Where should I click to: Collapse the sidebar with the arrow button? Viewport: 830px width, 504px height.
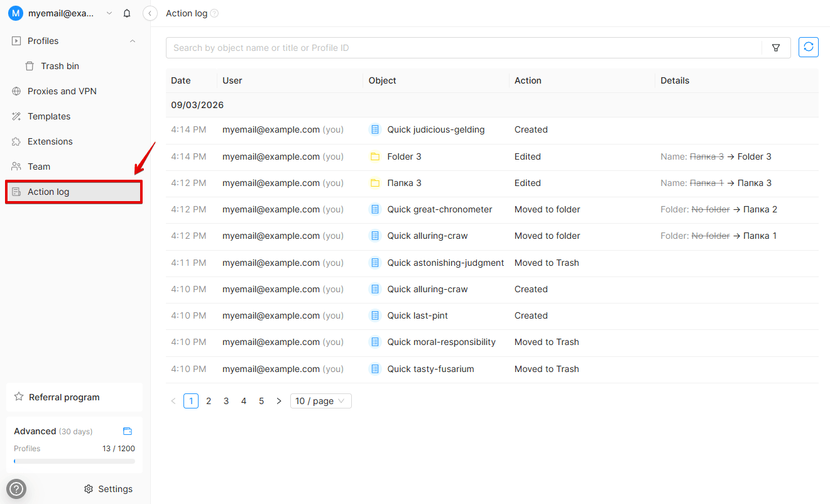pos(150,13)
